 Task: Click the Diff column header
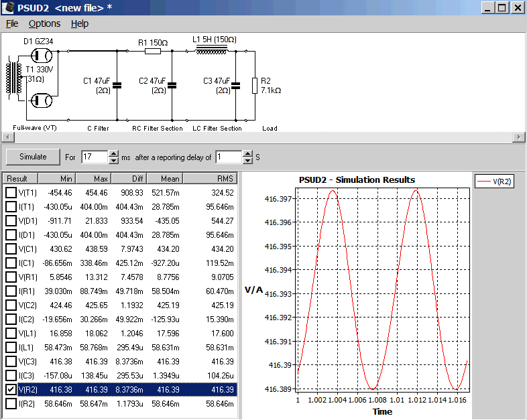tap(129, 179)
